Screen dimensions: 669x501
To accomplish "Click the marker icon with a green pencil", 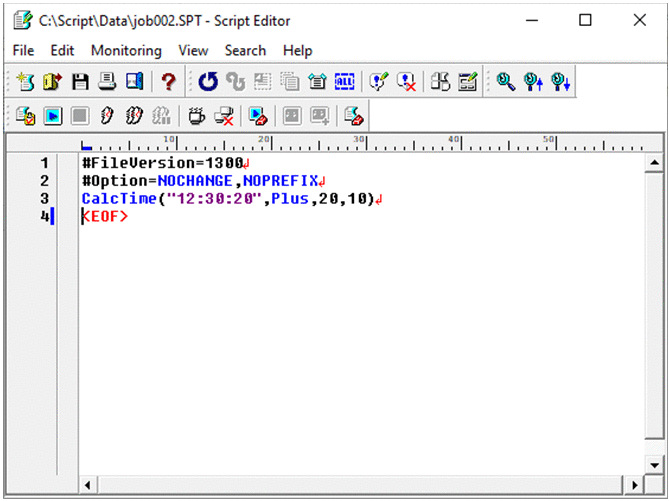I will pyautogui.click(x=379, y=81).
